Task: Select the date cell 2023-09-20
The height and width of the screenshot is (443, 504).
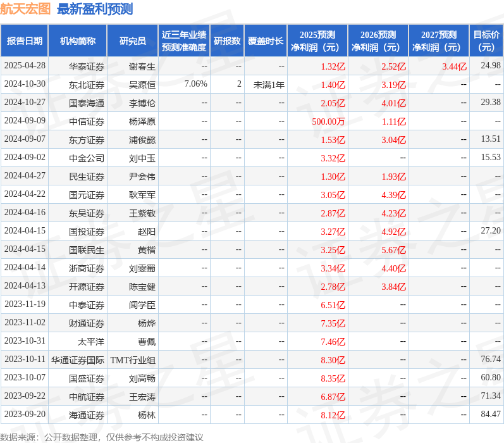Action: click(x=25, y=414)
